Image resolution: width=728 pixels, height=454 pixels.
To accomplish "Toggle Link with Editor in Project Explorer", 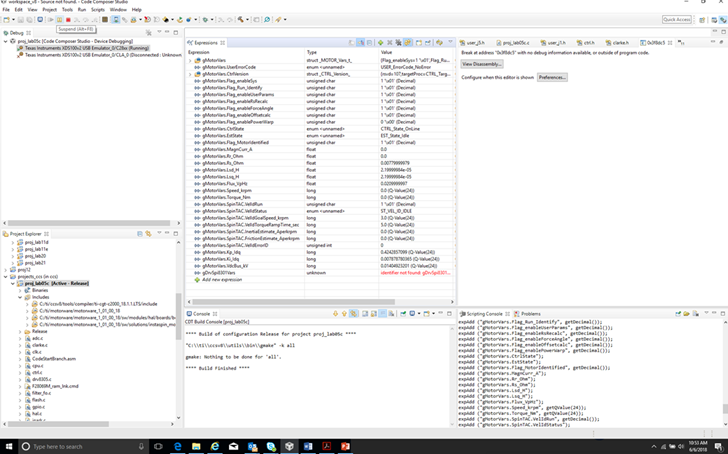I will (149, 233).
